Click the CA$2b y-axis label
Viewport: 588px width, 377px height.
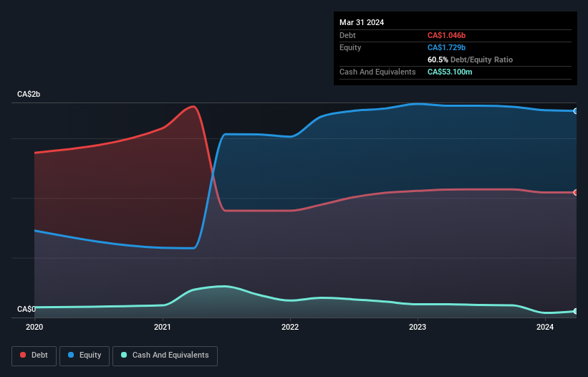click(x=29, y=94)
